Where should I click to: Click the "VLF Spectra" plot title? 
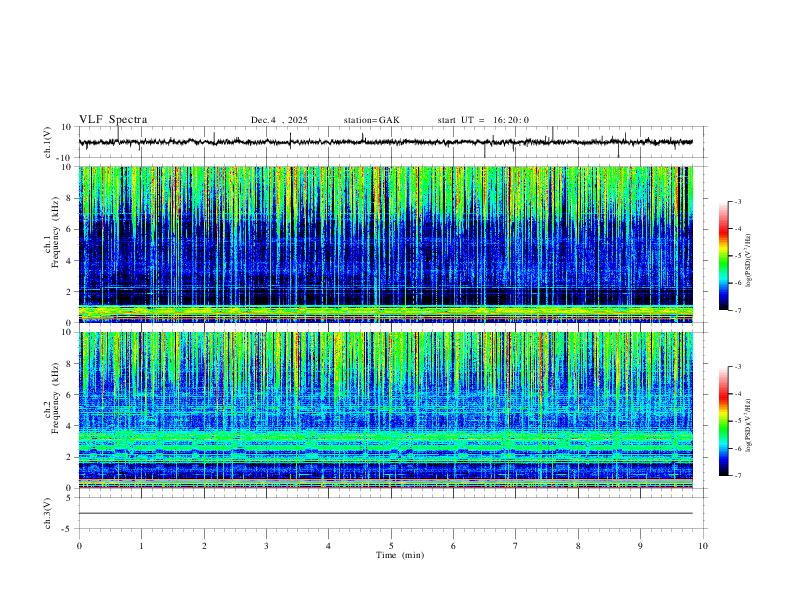tap(113, 120)
